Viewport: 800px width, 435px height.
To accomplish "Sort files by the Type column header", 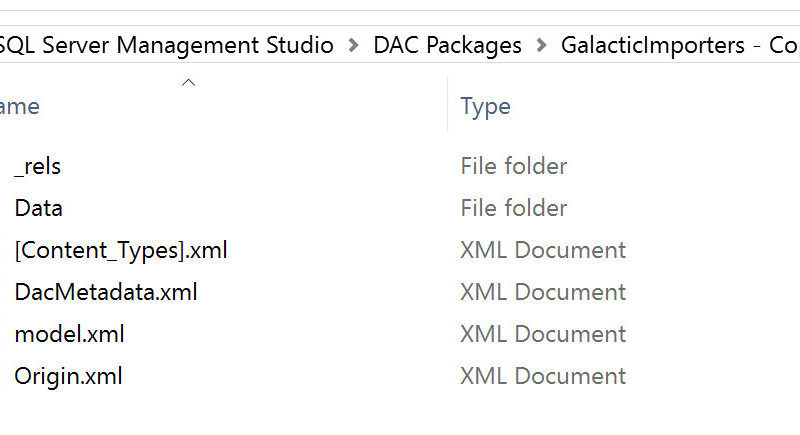I will pyautogui.click(x=486, y=107).
